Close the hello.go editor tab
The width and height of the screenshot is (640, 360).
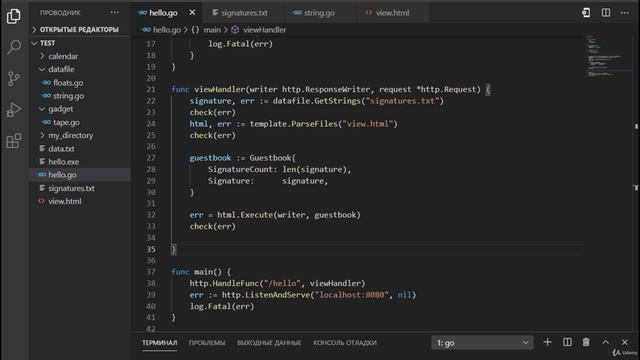tap(192, 13)
